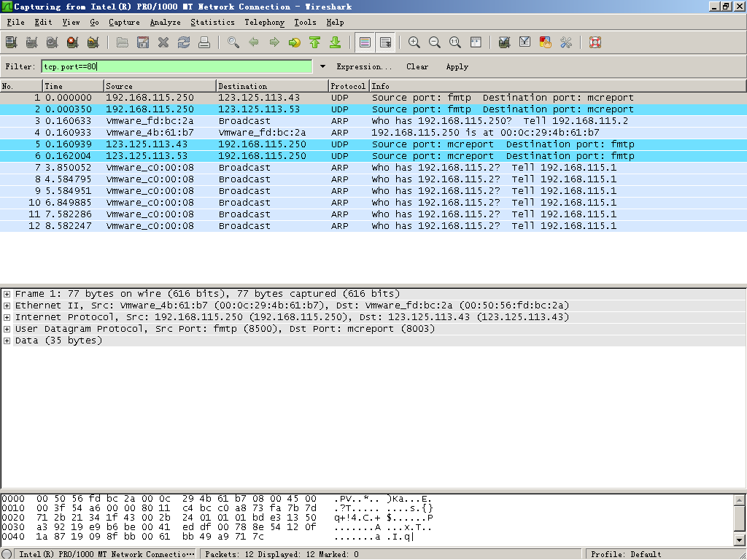This screenshot has height=560, width=747.
Task: Close this capture file icon
Action: (163, 42)
